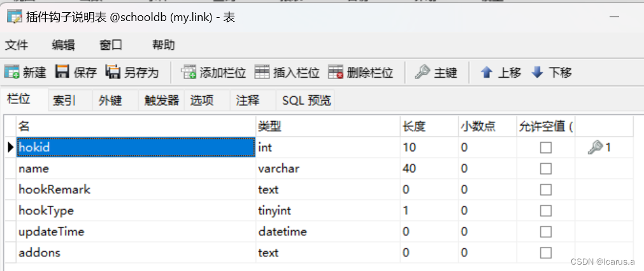Switch to the 选项 (Options) tab

(208, 100)
